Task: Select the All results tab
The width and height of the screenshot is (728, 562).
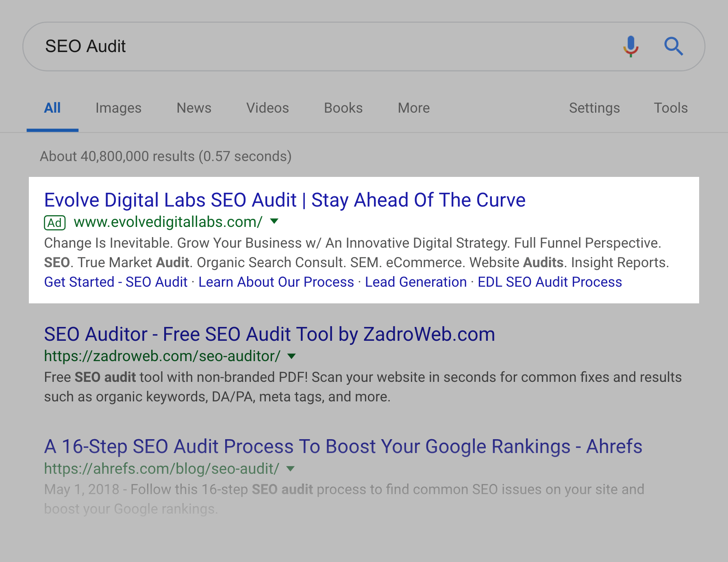Action: coord(52,108)
